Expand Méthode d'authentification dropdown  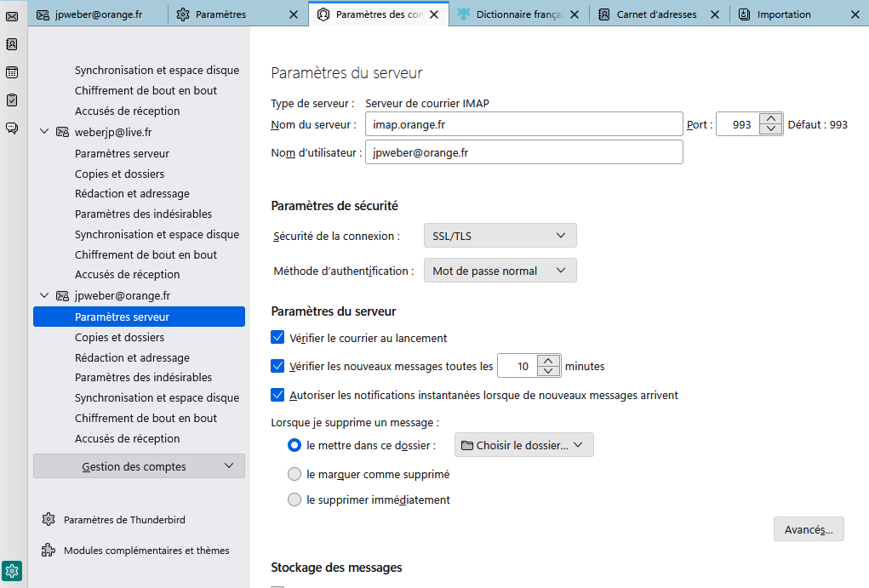coord(500,271)
